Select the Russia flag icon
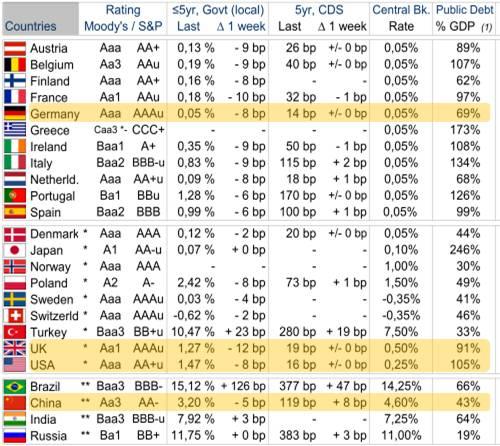The height and width of the screenshot is (446, 500). click(x=15, y=436)
